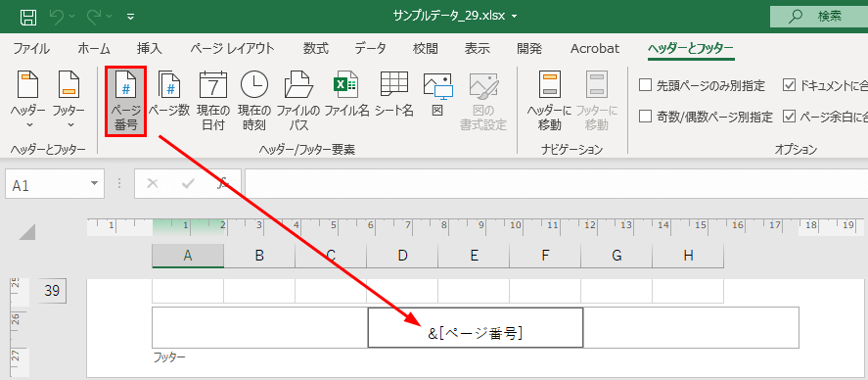Toggle the ページ余白に合わせて checkbox
This screenshot has width=868, height=380.
[790, 117]
